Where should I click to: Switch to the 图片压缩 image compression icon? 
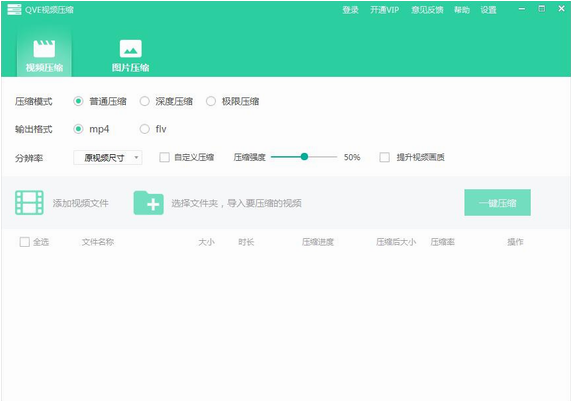(130, 49)
